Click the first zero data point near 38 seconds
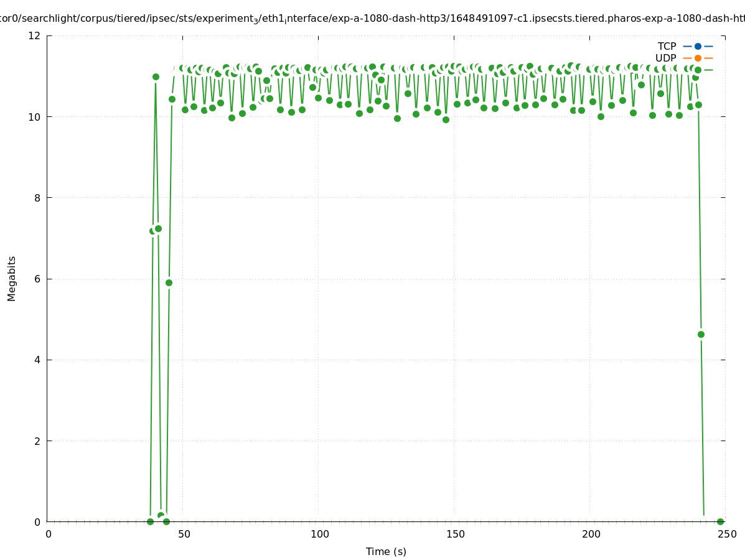The height and width of the screenshot is (560, 745). [x=150, y=521]
